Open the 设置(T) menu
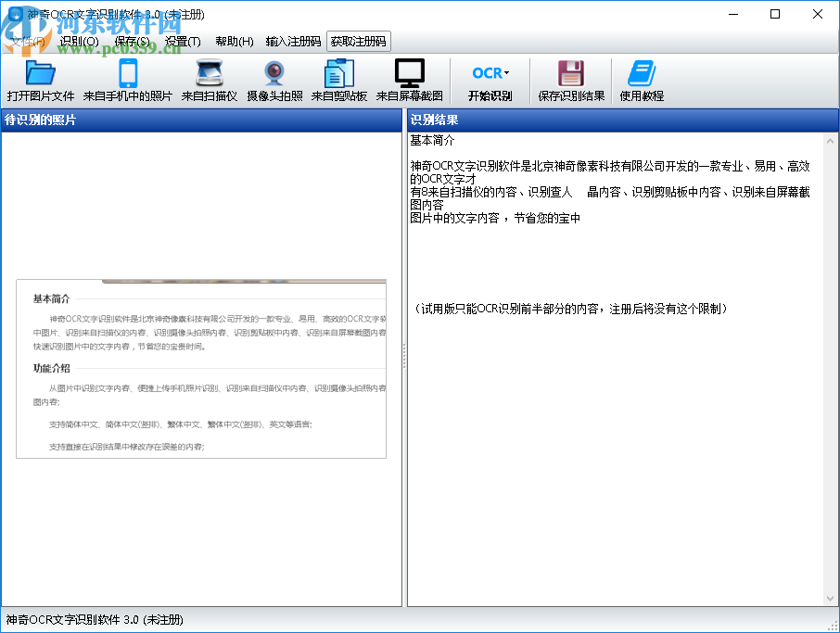This screenshot has width=840, height=633. (183, 42)
